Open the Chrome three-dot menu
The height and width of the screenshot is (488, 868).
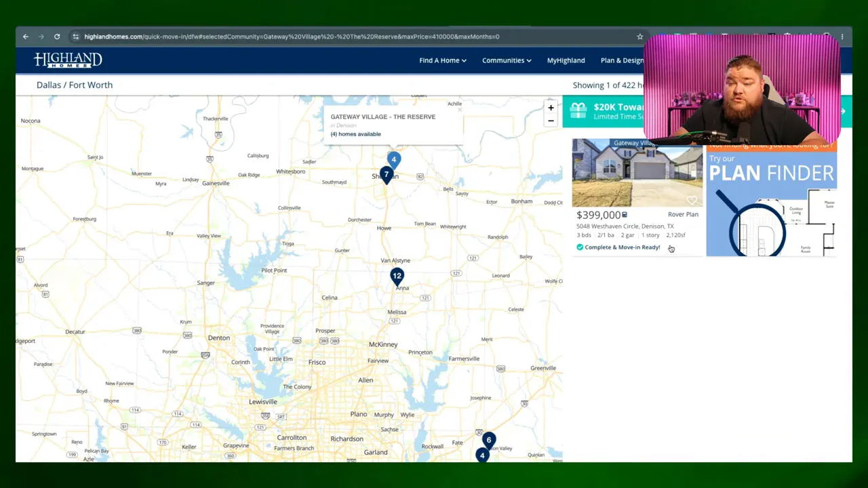(x=842, y=37)
